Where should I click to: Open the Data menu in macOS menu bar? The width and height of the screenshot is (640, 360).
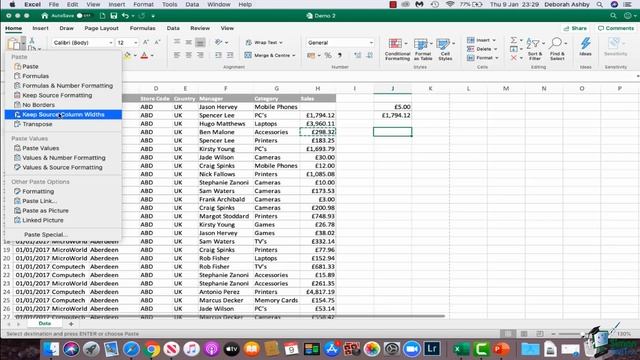(x=192, y=4)
